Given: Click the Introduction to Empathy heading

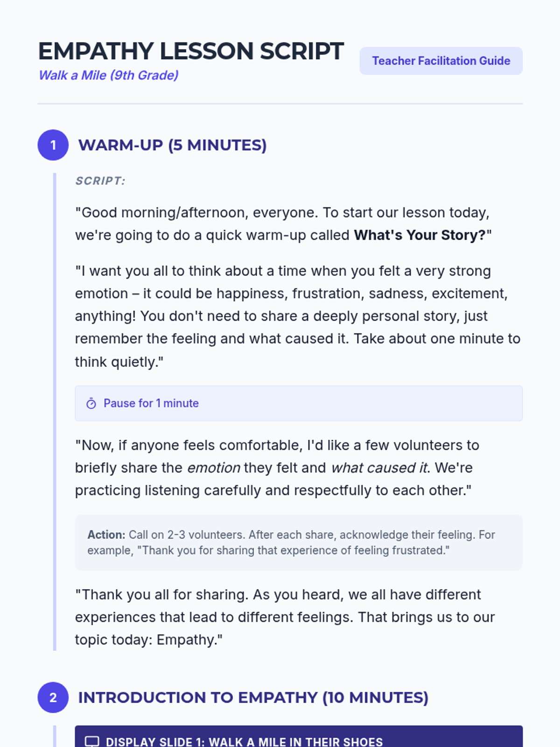Looking at the screenshot, I should pos(253,698).
